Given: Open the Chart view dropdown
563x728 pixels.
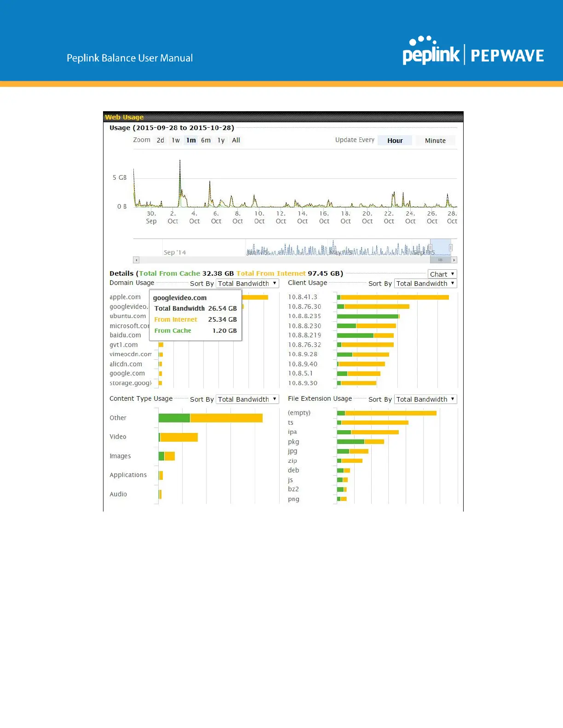Looking at the screenshot, I should click(x=442, y=274).
